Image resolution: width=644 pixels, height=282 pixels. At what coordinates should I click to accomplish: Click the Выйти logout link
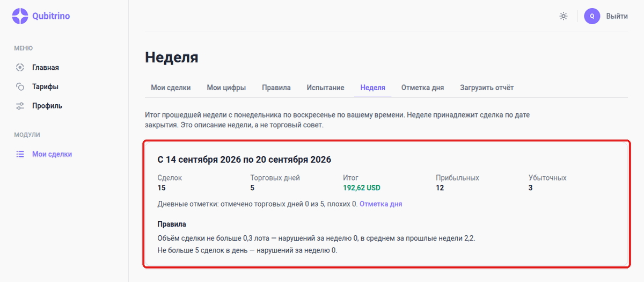pos(617,16)
